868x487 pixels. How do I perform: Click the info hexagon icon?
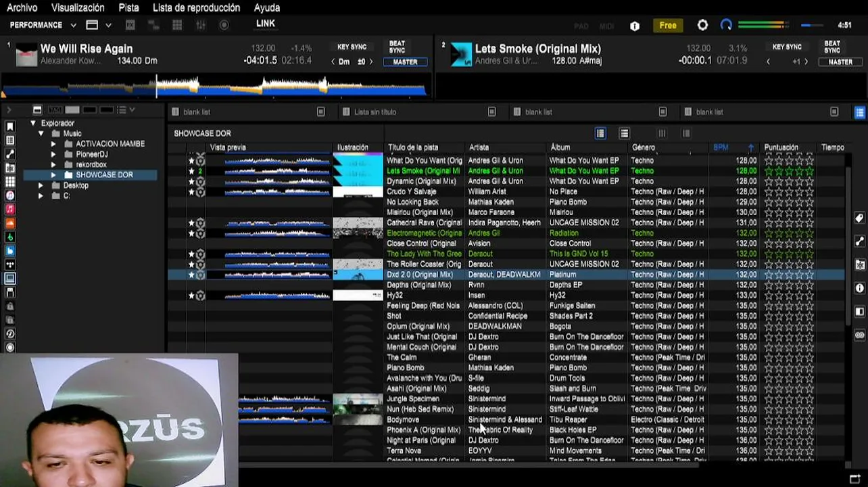pos(634,26)
